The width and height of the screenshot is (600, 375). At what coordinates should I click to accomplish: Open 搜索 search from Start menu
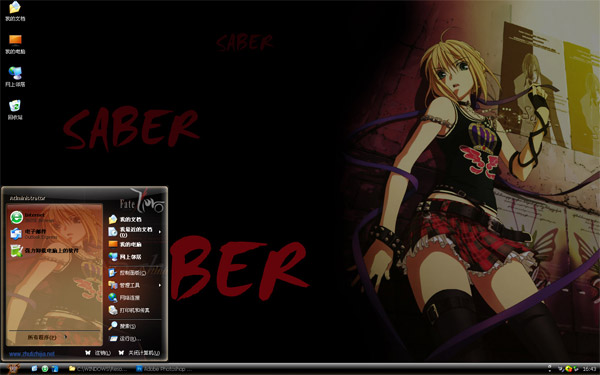(122, 326)
